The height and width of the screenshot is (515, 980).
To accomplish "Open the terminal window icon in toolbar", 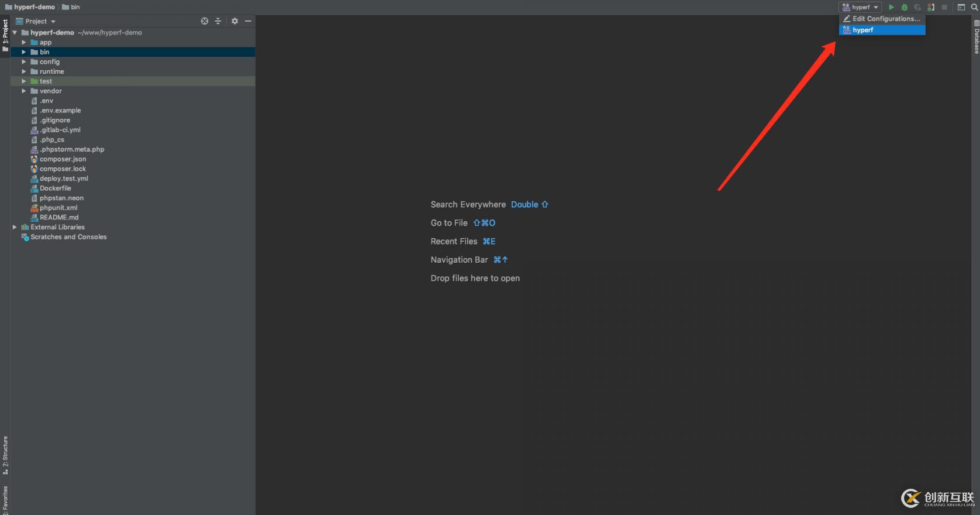I will click(961, 8).
